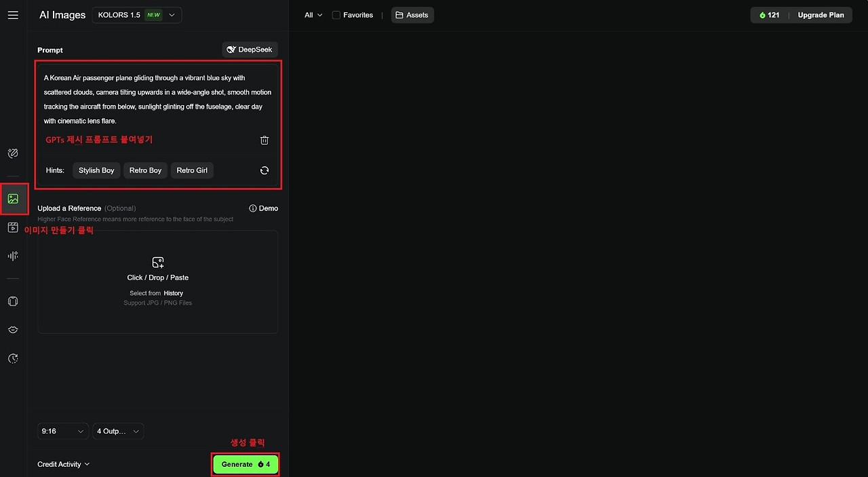Click the Demo info icon

(253, 208)
